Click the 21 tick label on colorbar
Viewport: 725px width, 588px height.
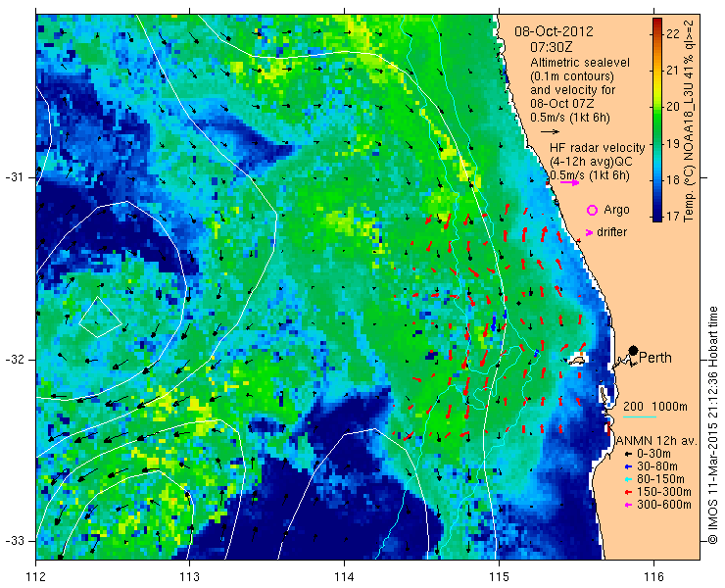(x=673, y=71)
